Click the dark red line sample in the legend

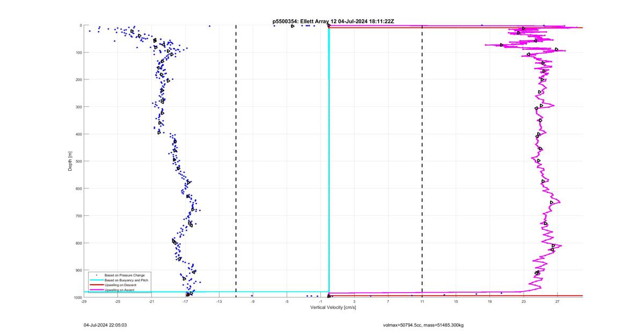pos(96,285)
